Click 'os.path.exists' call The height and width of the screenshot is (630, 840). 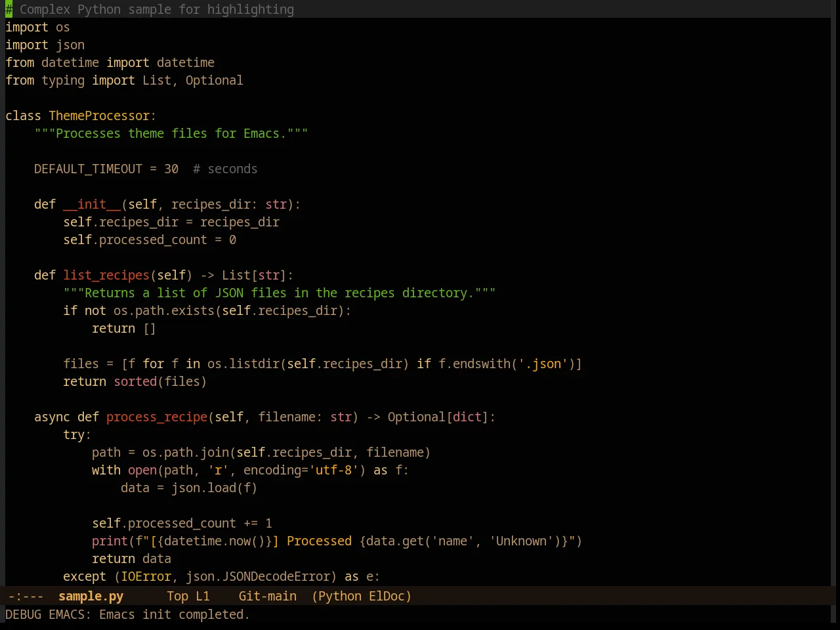(164, 310)
